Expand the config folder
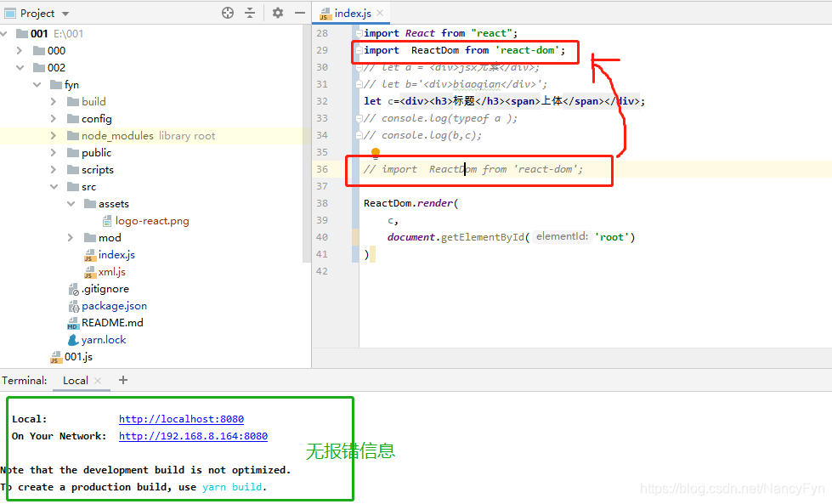Viewport: 832px width, 504px height. [54, 119]
